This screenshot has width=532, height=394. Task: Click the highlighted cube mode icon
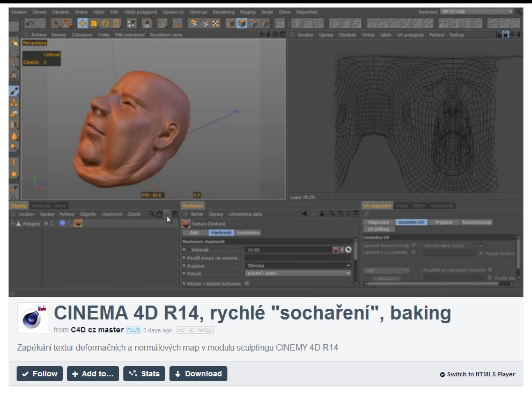point(241,24)
